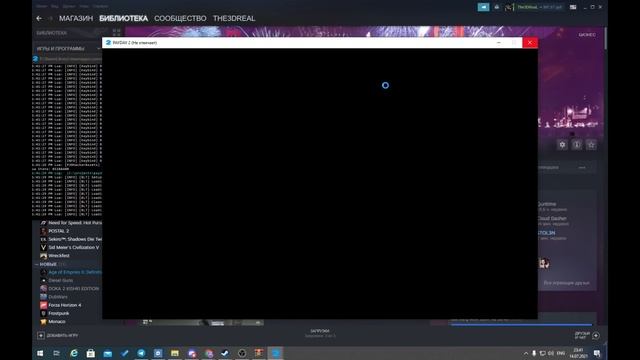Viewport: 640px width, 360px height.
Task: Click the Steam library vertical scrollbar
Action: click(x=605, y=39)
